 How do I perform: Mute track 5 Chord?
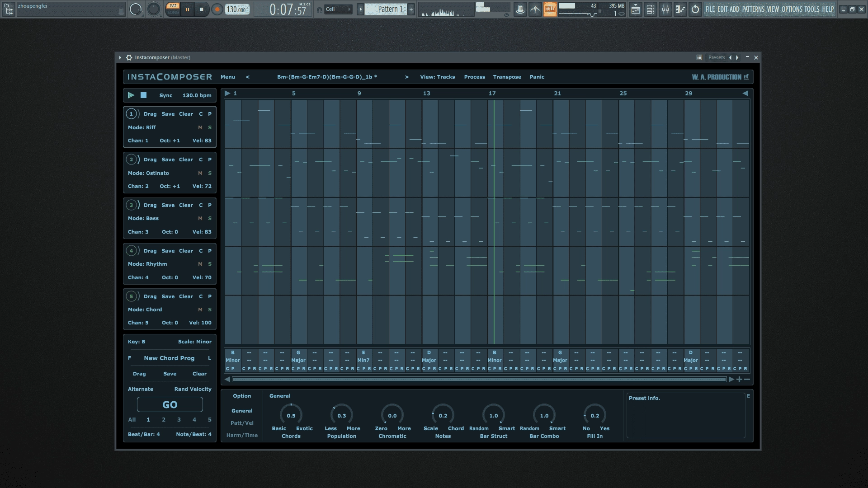[200, 310]
